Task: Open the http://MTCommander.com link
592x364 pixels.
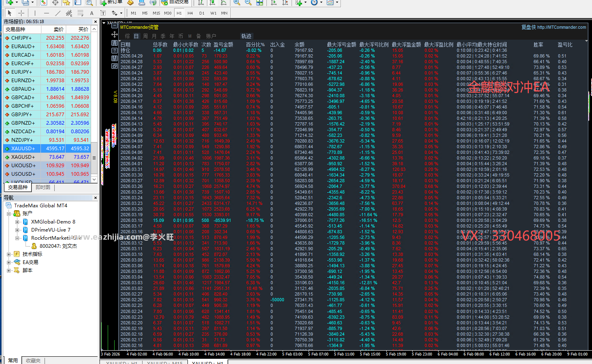Action: coord(562,27)
